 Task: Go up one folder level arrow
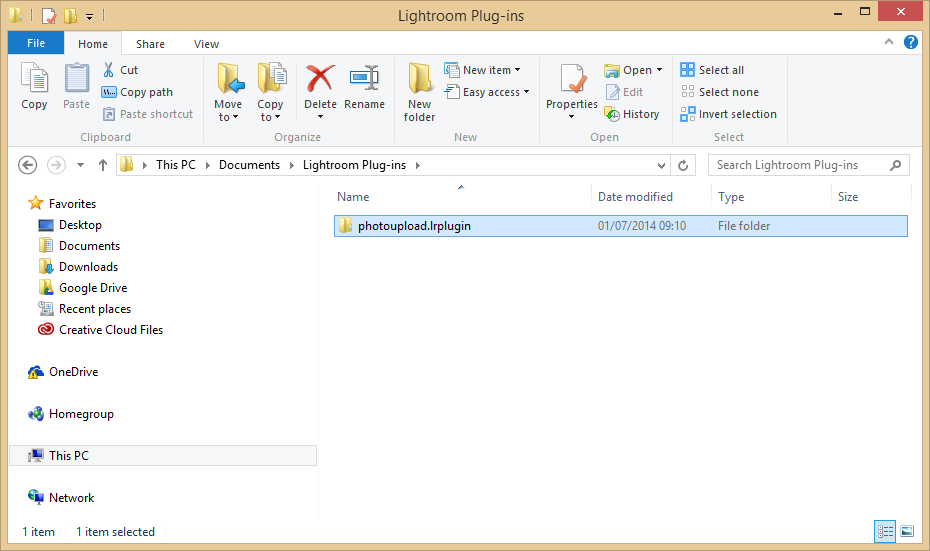point(102,165)
